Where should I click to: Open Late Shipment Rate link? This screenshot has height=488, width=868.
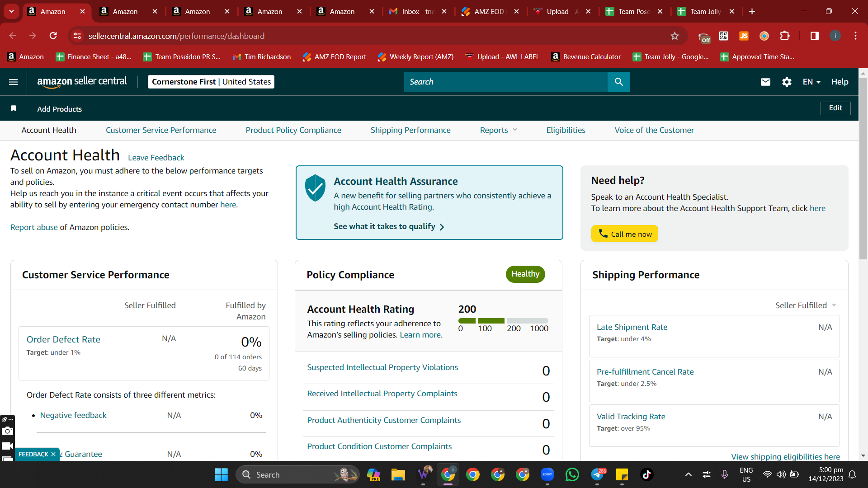pos(632,327)
